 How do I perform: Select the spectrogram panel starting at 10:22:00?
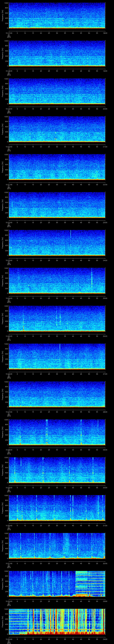tap(57, 205)
